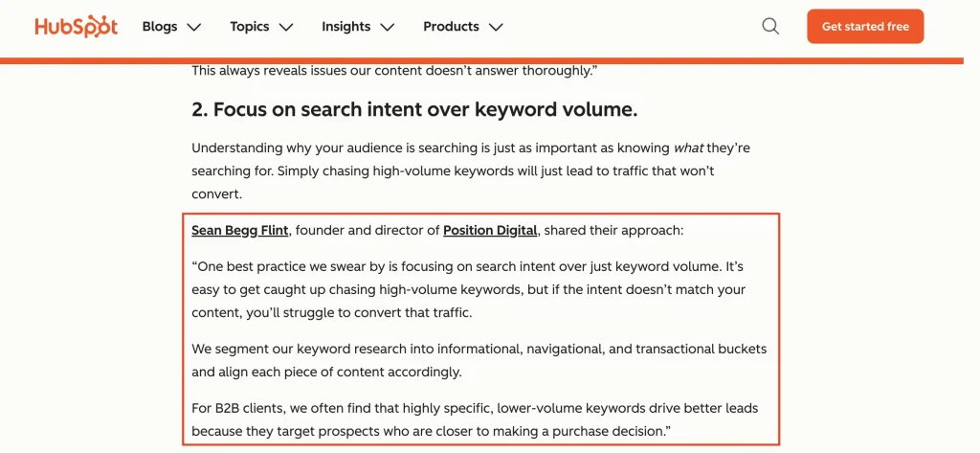Image resolution: width=980 pixels, height=453 pixels.
Task: Click the italic word "what" in the paragraph
Action: tap(687, 148)
